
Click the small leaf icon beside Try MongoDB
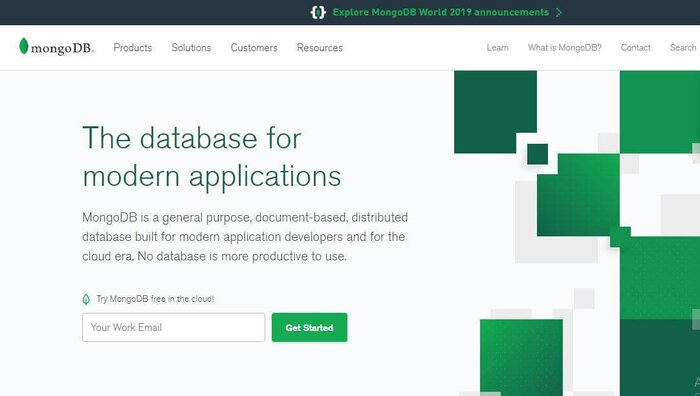pos(86,299)
